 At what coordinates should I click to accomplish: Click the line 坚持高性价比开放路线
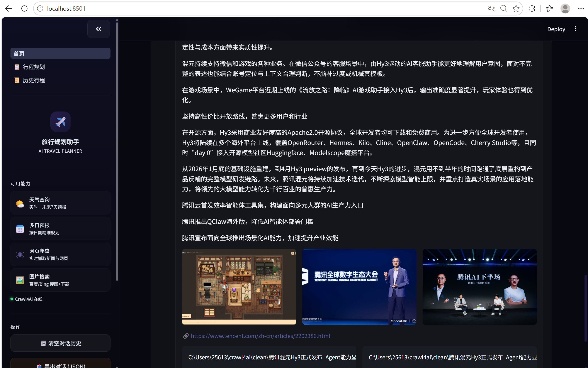[245, 116]
